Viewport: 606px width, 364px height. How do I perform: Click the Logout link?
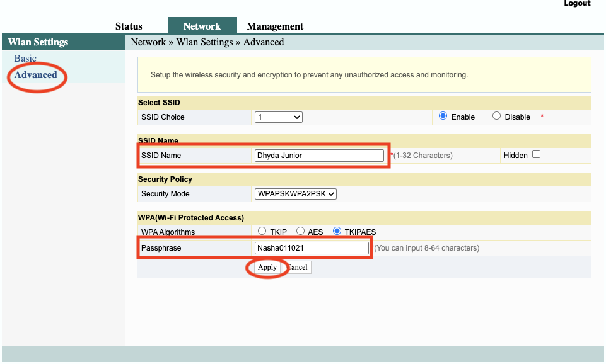pos(576,4)
